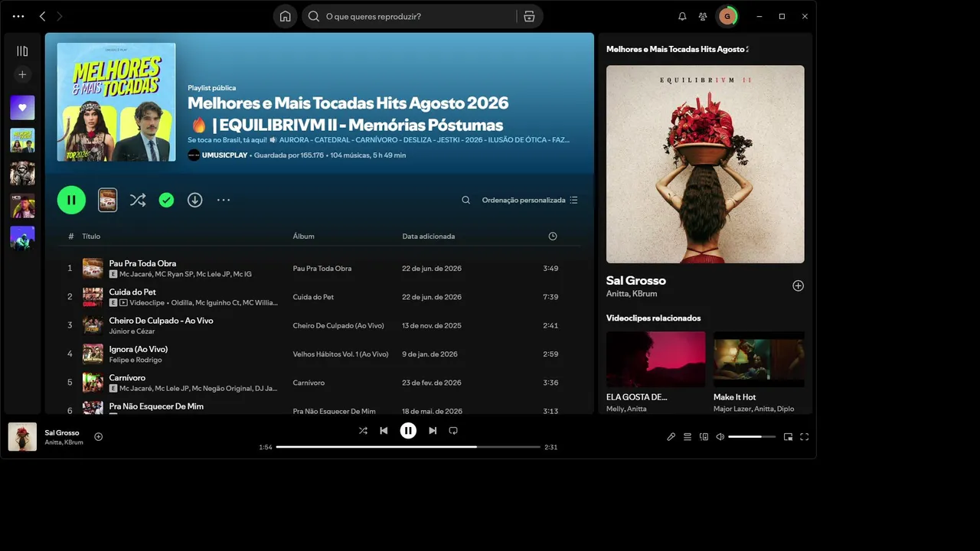Skip to the next track
Screen dimensions: 980x551
click(433, 431)
